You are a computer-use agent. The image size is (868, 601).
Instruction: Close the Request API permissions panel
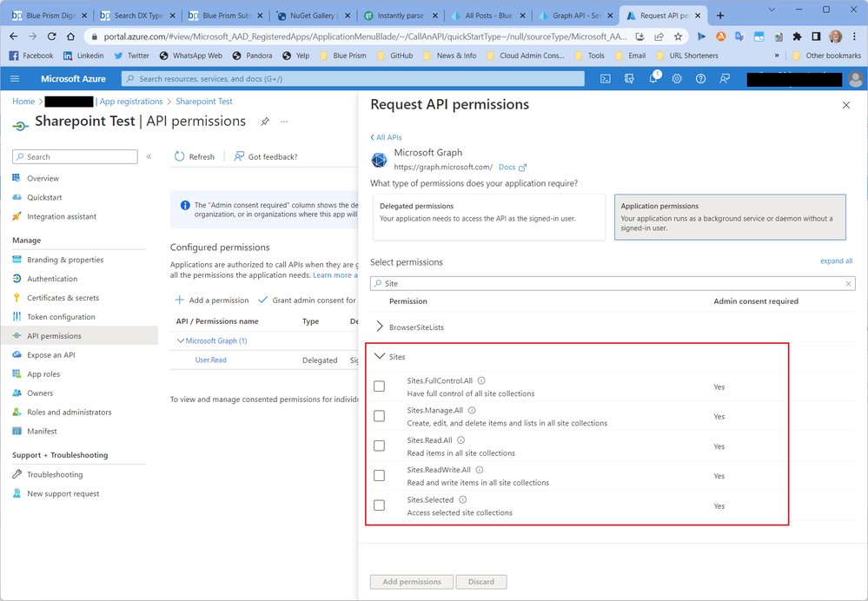pyautogui.click(x=846, y=105)
